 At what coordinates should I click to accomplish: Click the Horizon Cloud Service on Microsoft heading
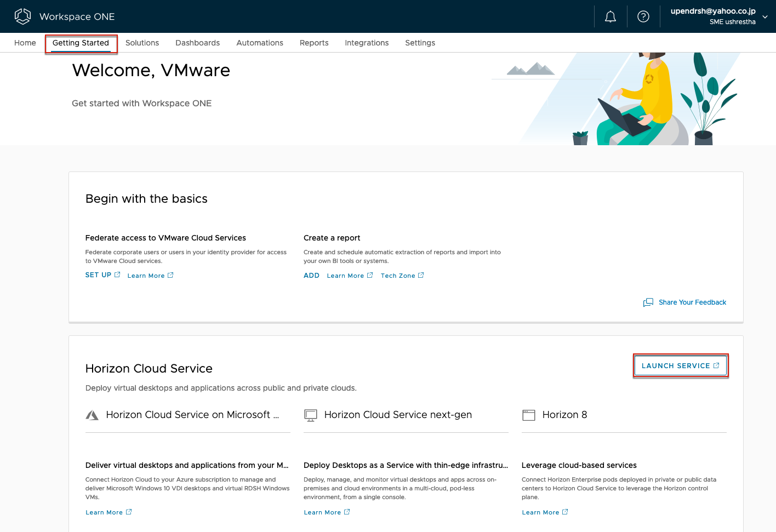pyautogui.click(x=192, y=415)
